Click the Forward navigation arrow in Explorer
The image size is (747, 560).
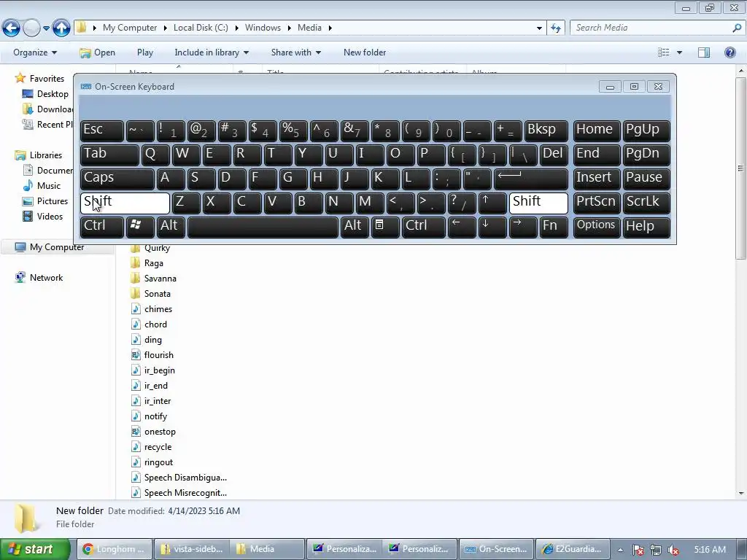[x=31, y=28]
